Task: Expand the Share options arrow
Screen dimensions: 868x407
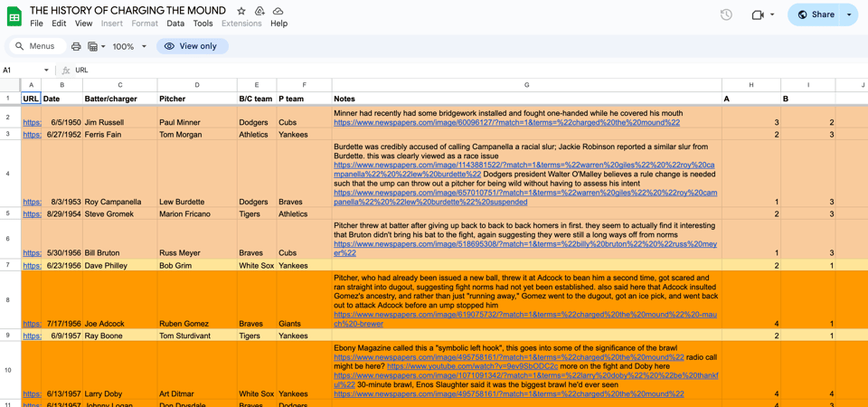Action: [849, 14]
